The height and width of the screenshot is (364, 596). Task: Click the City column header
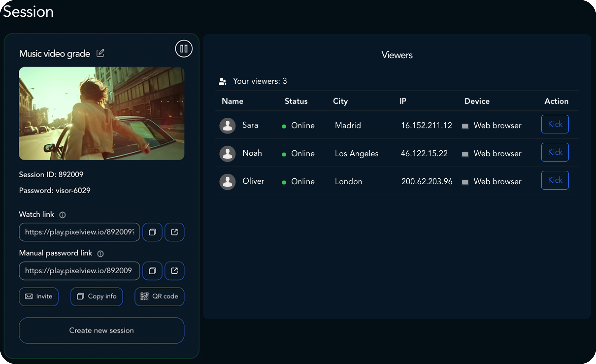click(x=340, y=101)
